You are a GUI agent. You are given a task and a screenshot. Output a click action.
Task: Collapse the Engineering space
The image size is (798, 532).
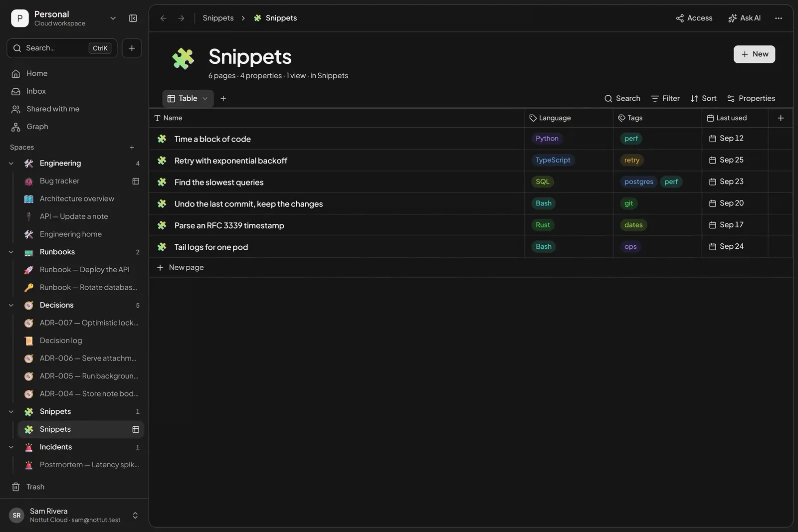pyautogui.click(x=11, y=164)
